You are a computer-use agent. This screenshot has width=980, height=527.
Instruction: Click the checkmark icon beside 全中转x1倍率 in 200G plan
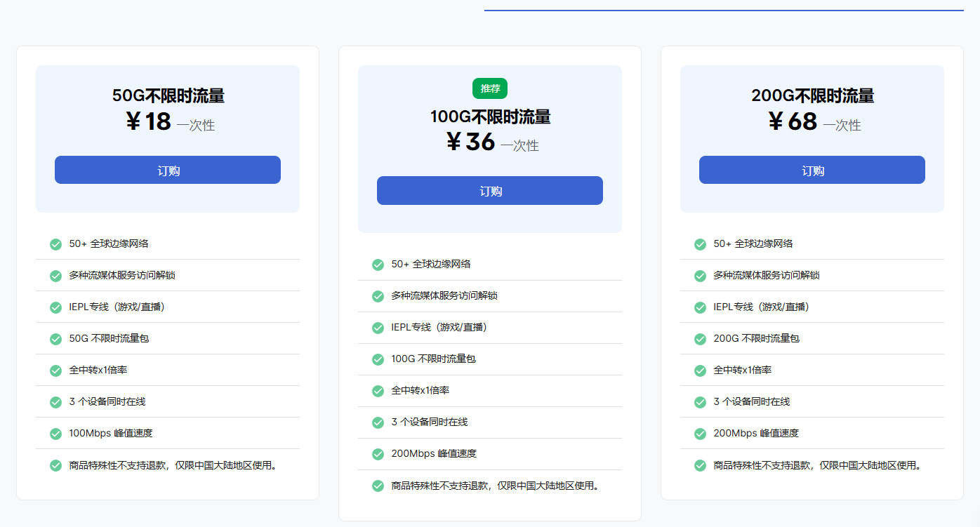click(700, 370)
